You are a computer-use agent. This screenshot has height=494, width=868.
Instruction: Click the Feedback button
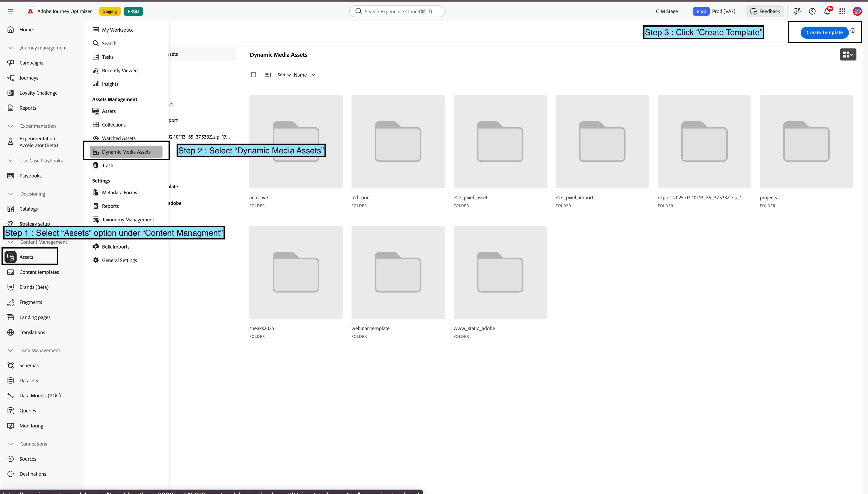point(765,12)
